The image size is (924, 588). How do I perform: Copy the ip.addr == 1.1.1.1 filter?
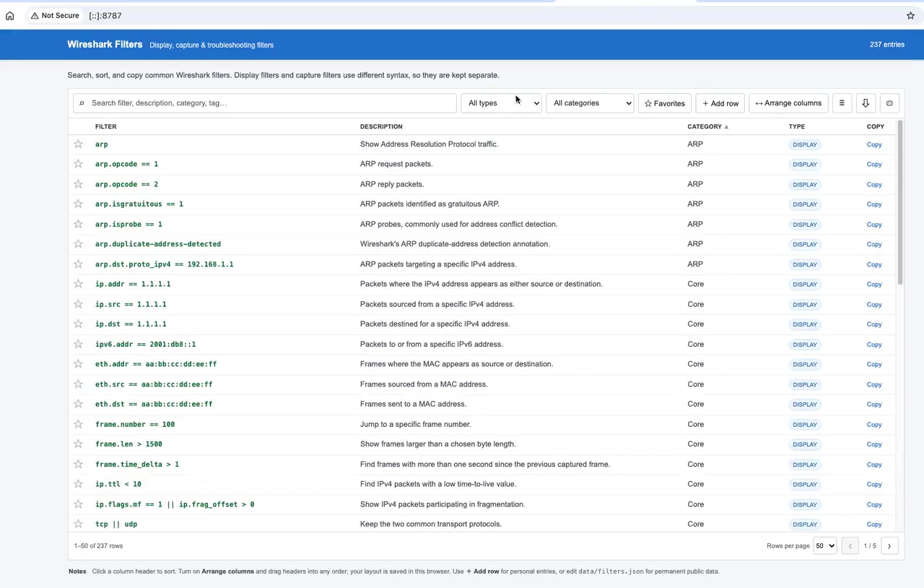point(874,284)
